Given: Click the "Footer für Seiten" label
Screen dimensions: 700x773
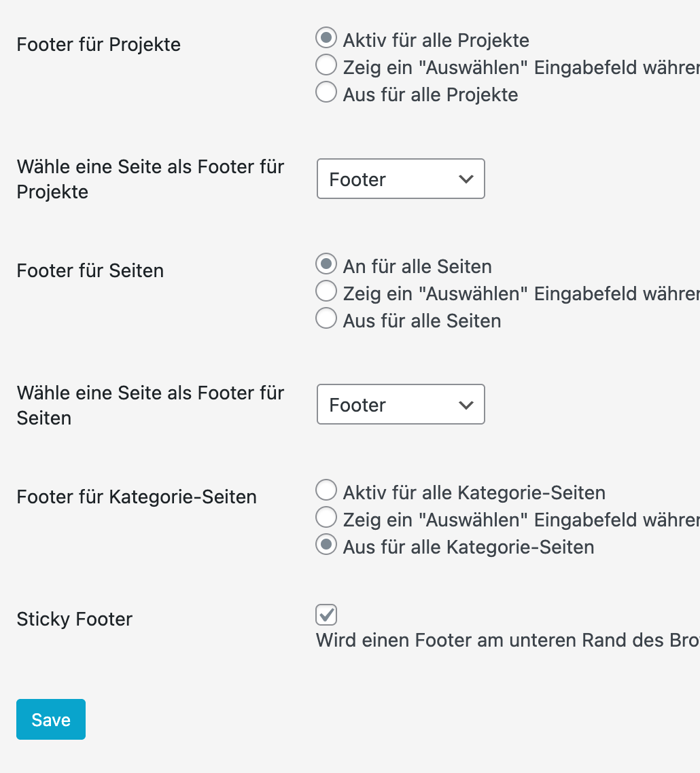Looking at the screenshot, I should point(90,270).
